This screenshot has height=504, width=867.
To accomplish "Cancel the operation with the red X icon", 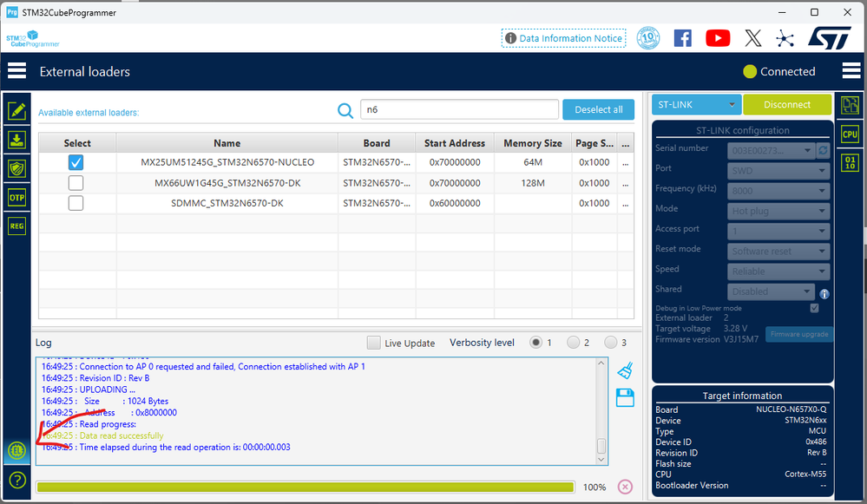I will pyautogui.click(x=625, y=487).
